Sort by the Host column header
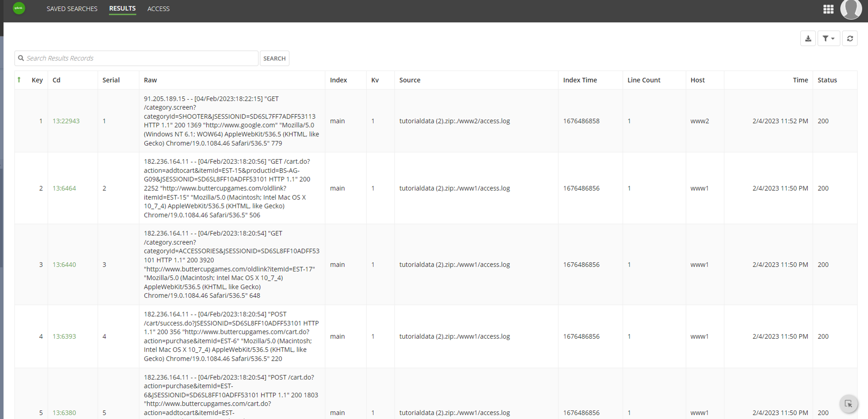 tap(698, 80)
